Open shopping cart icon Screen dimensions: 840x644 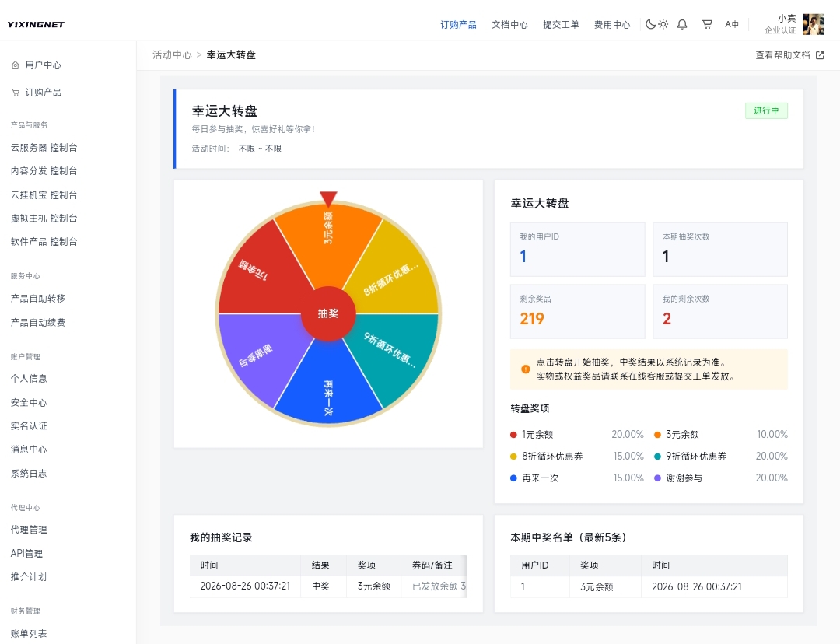coord(707,24)
